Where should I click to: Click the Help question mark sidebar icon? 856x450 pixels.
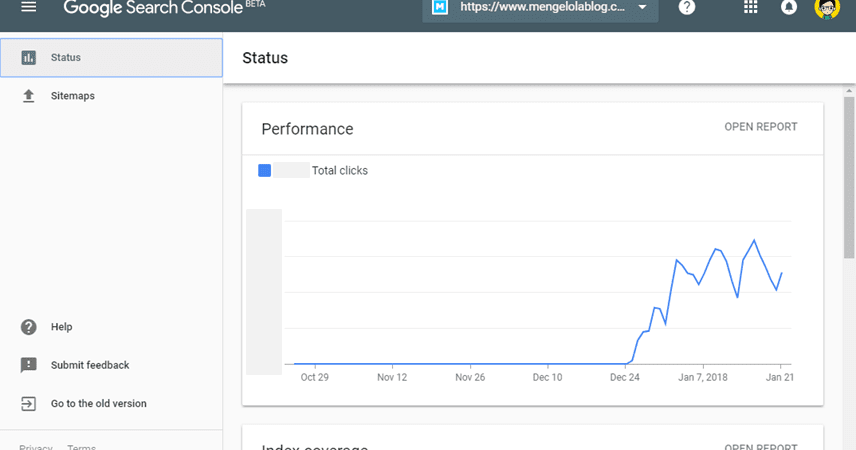click(x=29, y=327)
